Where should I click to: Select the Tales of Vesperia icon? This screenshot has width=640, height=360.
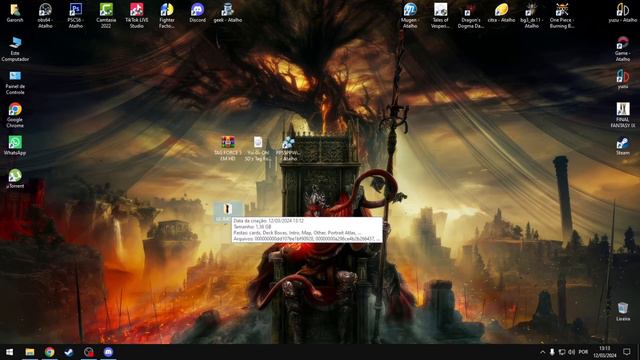tap(440, 16)
